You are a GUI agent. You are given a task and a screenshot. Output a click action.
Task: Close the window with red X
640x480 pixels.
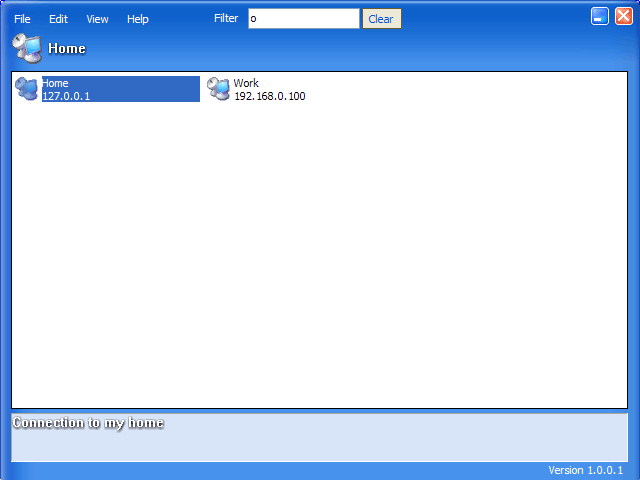pos(624,16)
